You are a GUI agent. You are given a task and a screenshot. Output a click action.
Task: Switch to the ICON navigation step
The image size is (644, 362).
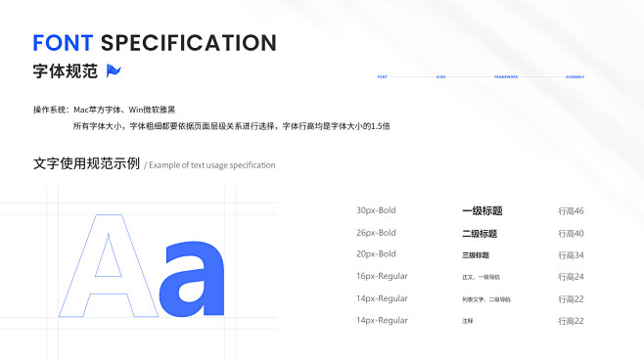click(440, 76)
